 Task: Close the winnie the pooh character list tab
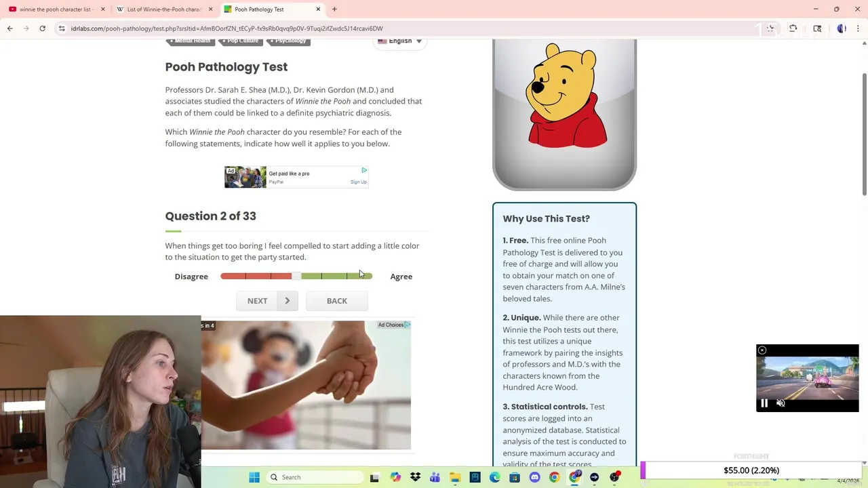click(x=103, y=9)
